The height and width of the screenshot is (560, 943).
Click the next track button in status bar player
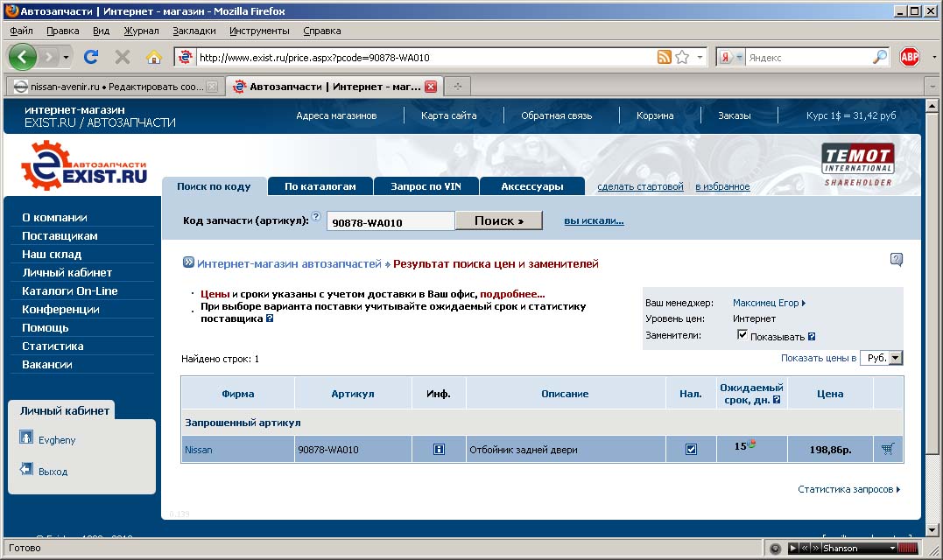coord(815,548)
